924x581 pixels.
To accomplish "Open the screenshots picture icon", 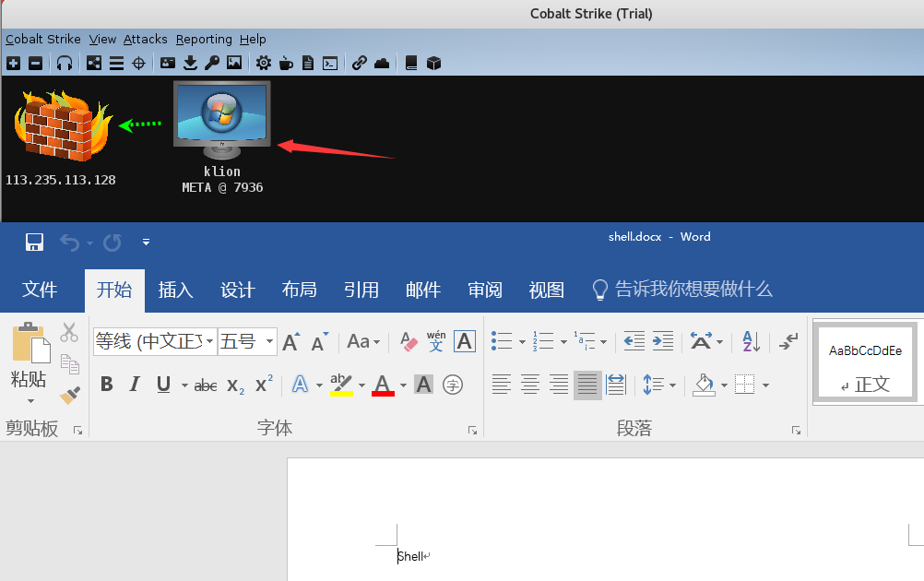I will [234, 63].
